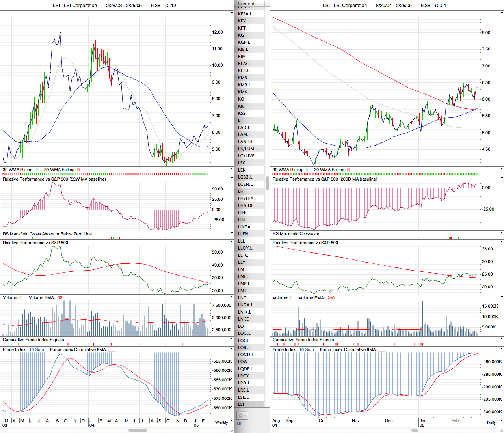Image resolution: width=504 pixels, height=433 pixels.
Task: Select LRCX in the symbol list
Action: (x=244, y=376)
